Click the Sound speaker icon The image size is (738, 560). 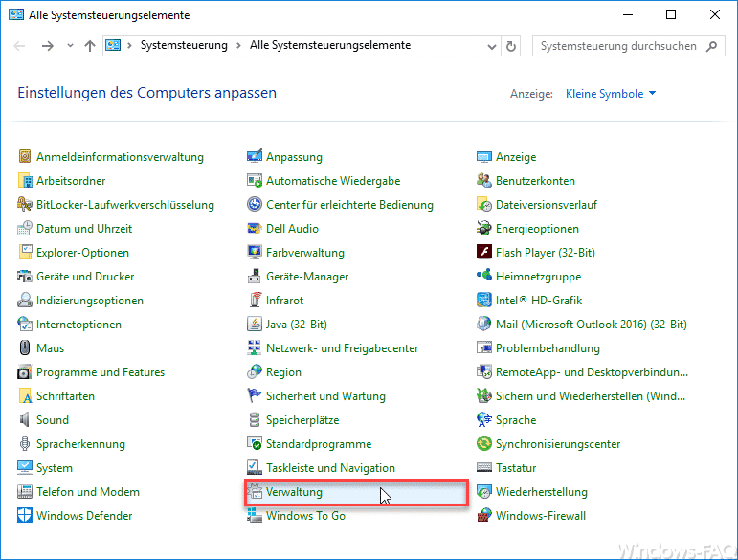25,420
